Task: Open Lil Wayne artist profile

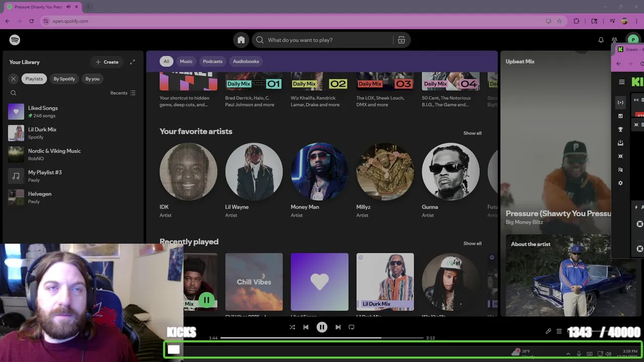Action: tap(254, 180)
